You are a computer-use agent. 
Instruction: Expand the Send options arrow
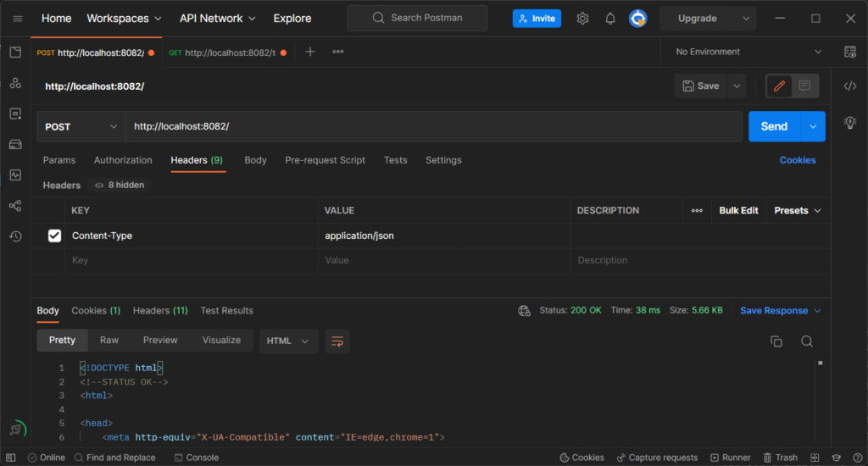[x=813, y=127]
